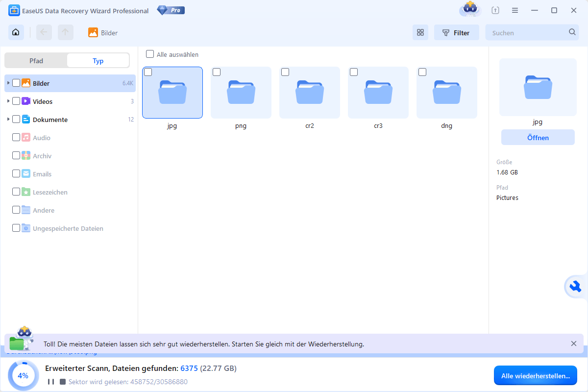Expand the Bilder tree node arrow

[x=8, y=83]
